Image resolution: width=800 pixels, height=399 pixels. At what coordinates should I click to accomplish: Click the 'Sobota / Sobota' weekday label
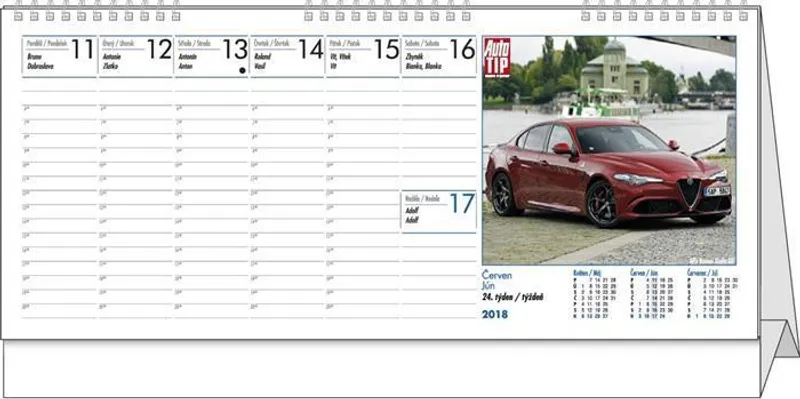coord(422,43)
